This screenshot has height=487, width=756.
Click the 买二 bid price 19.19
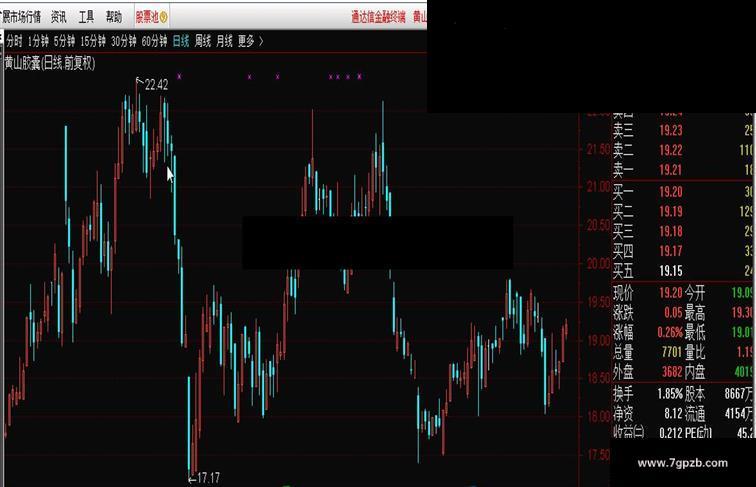671,212
